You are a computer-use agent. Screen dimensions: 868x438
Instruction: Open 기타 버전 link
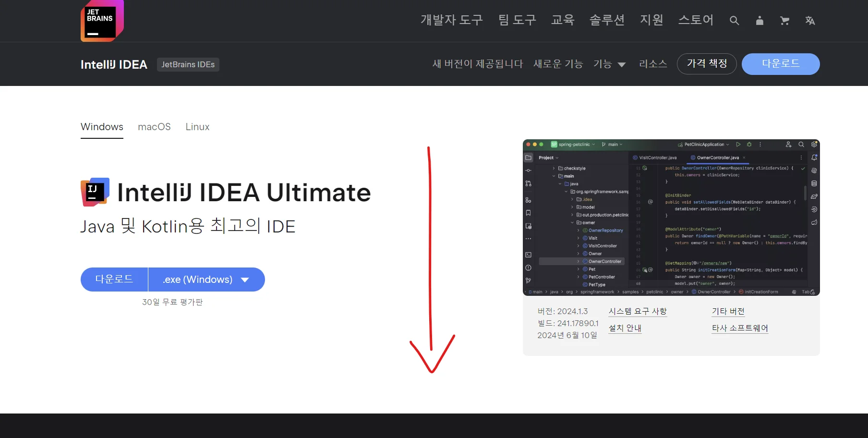point(728,311)
